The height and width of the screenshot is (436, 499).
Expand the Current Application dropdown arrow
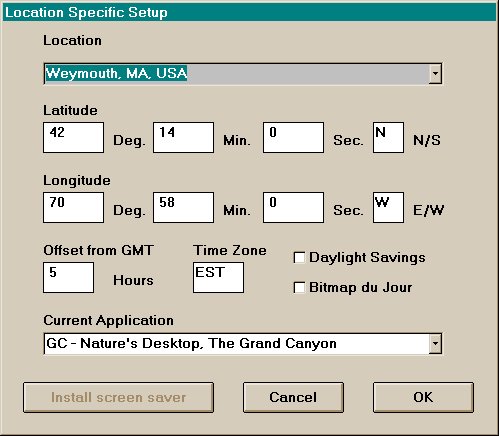point(435,343)
